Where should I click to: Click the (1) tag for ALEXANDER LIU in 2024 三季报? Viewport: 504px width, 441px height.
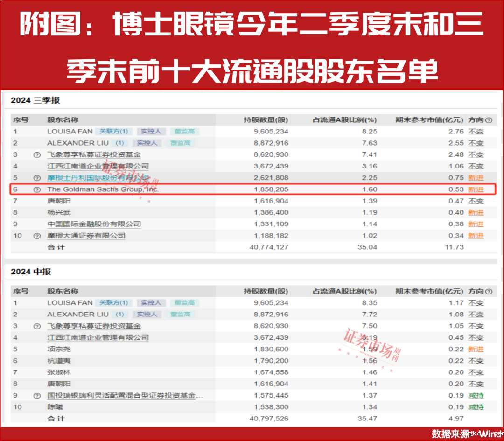(120, 143)
